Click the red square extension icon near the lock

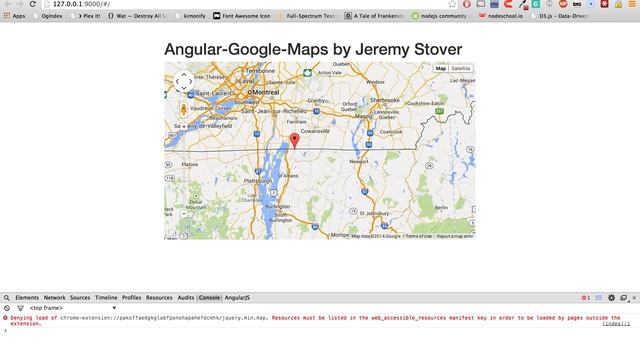click(604, 4)
